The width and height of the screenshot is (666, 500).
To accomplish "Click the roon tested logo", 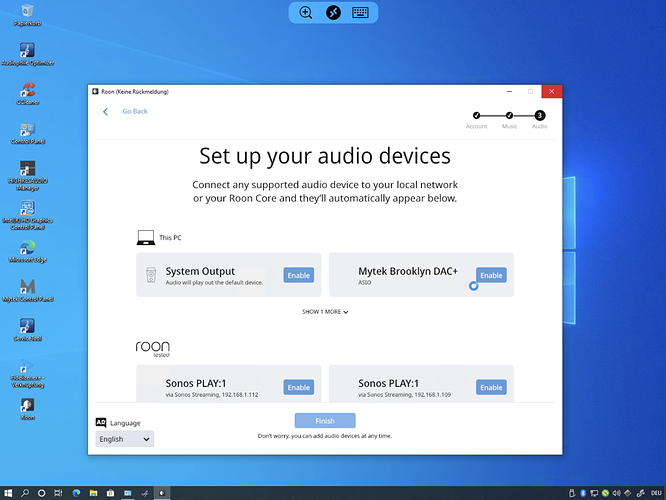I will pyautogui.click(x=152, y=348).
